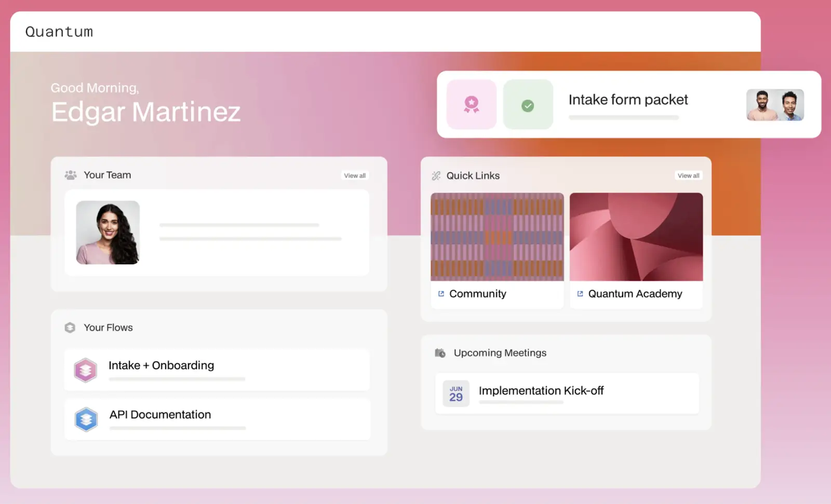Click the Quantum logo text
Viewport: 831px width, 504px height.
[x=59, y=31]
